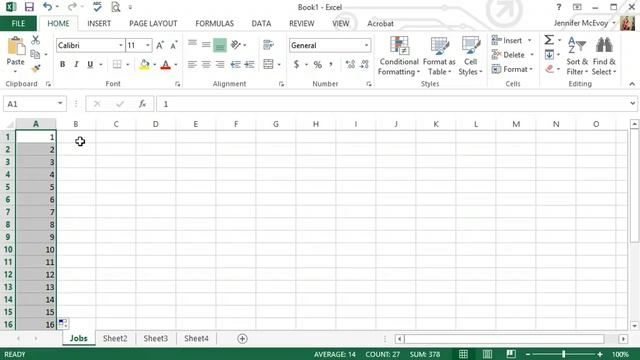Viewport: 640px width, 360px height.
Task: Click the Clear eraser icon
Action: point(549,69)
